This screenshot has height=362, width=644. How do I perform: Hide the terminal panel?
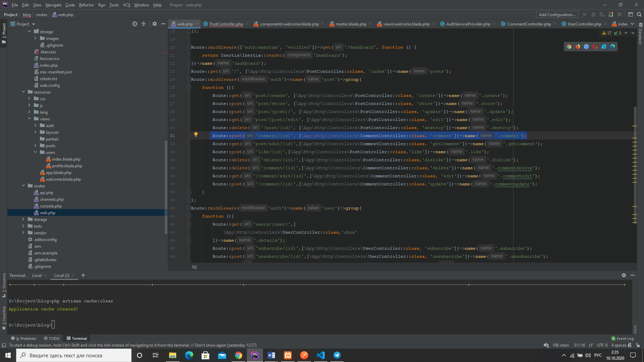pos(633,275)
